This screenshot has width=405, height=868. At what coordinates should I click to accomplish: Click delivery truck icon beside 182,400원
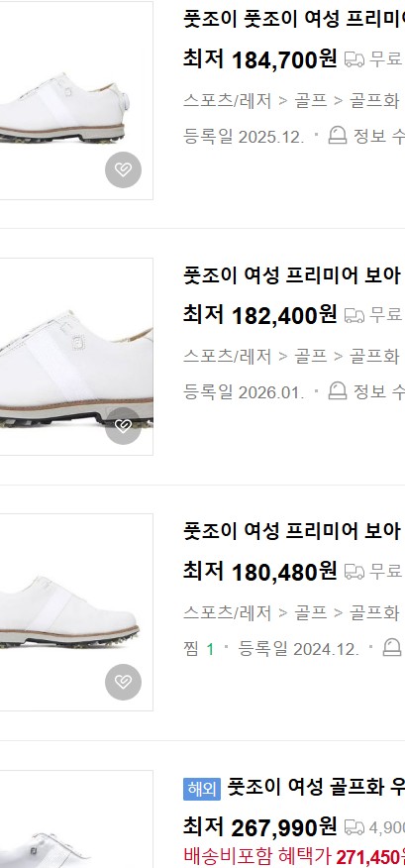coord(354,315)
